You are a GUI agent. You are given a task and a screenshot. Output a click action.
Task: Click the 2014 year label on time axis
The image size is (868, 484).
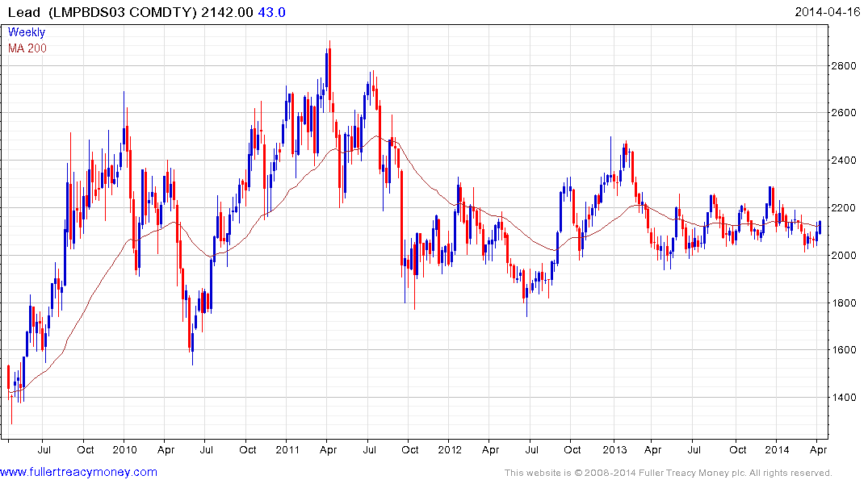(777, 449)
